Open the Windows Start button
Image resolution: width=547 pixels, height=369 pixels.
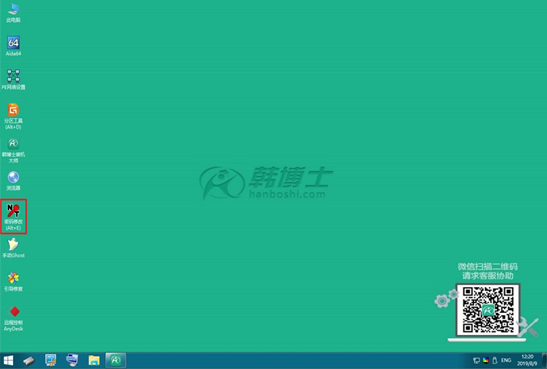8,361
